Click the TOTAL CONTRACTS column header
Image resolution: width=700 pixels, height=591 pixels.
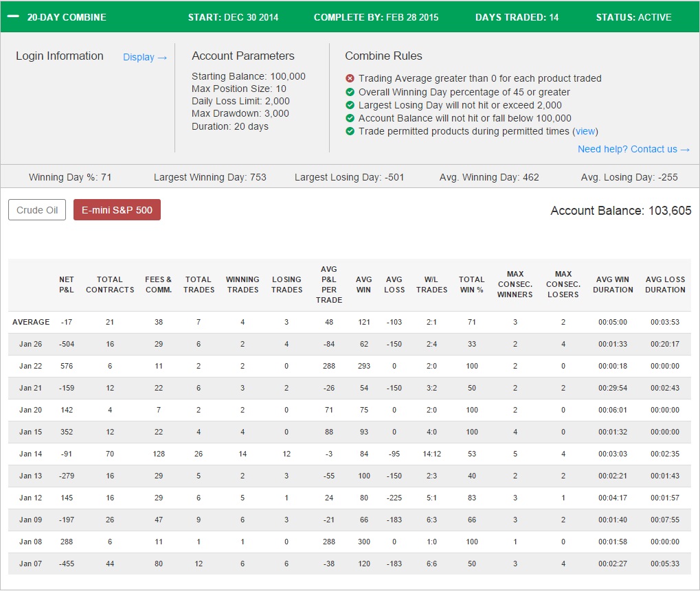(110, 285)
